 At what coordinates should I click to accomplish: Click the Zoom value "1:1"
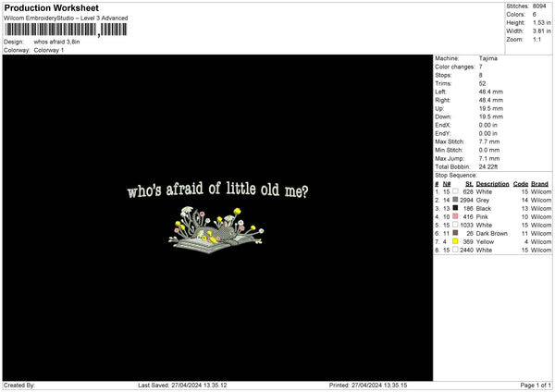tap(536, 40)
